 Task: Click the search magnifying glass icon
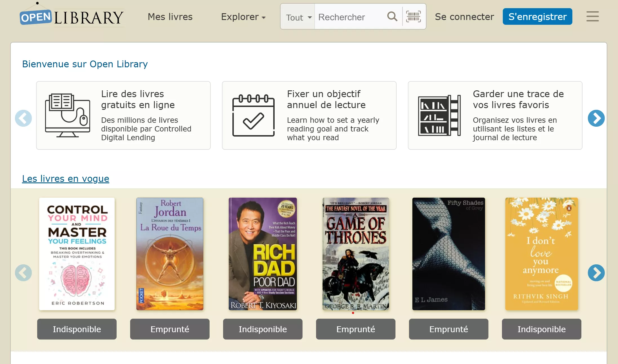point(392,17)
